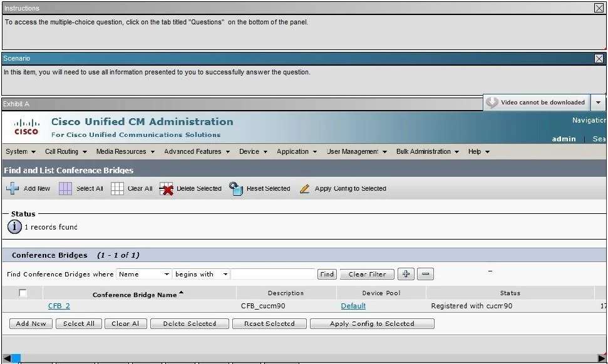608x364 pixels.
Task: Click the Select All grid icon
Action: tap(65, 189)
